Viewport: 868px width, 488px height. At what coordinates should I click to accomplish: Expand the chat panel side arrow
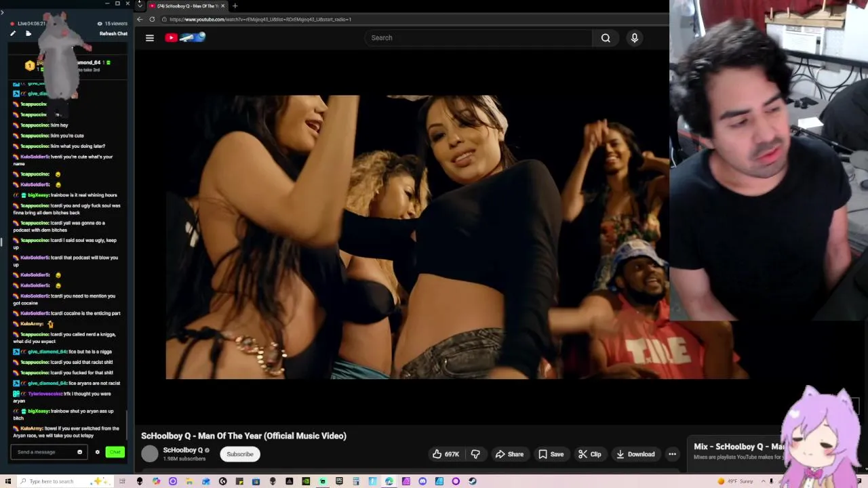tap(2, 12)
